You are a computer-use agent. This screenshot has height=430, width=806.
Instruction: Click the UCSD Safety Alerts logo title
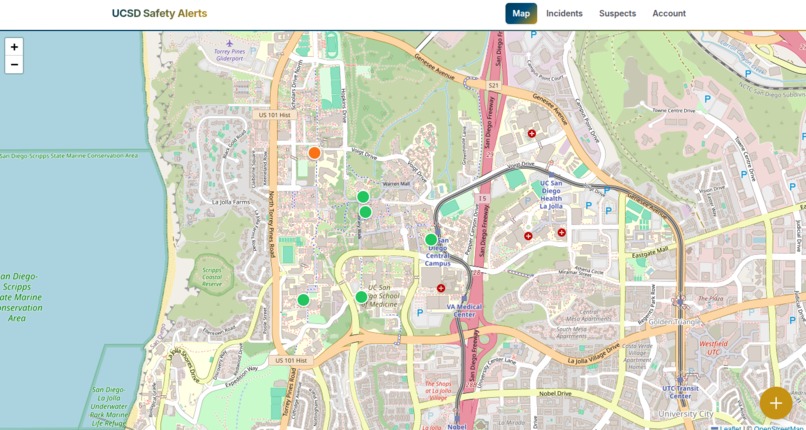point(159,13)
